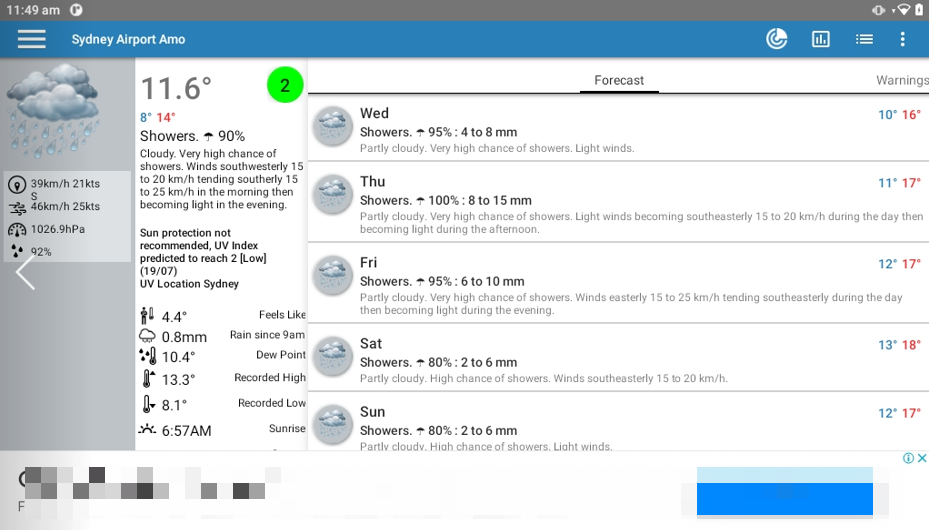Screen dimensions: 929x530
Task: Tap the 6:57AM Sunrise time
Action: pyautogui.click(x=187, y=431)
